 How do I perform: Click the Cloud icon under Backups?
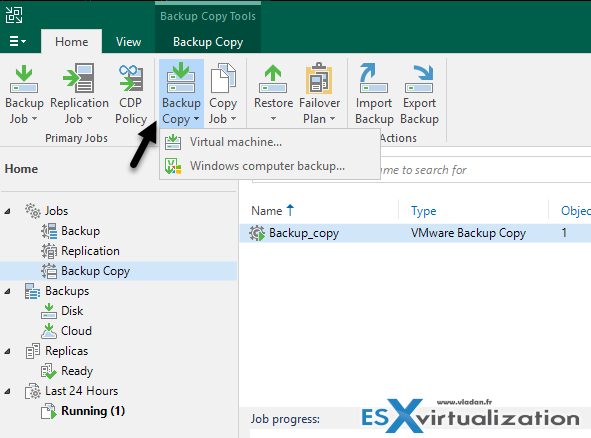pos(49,331)
